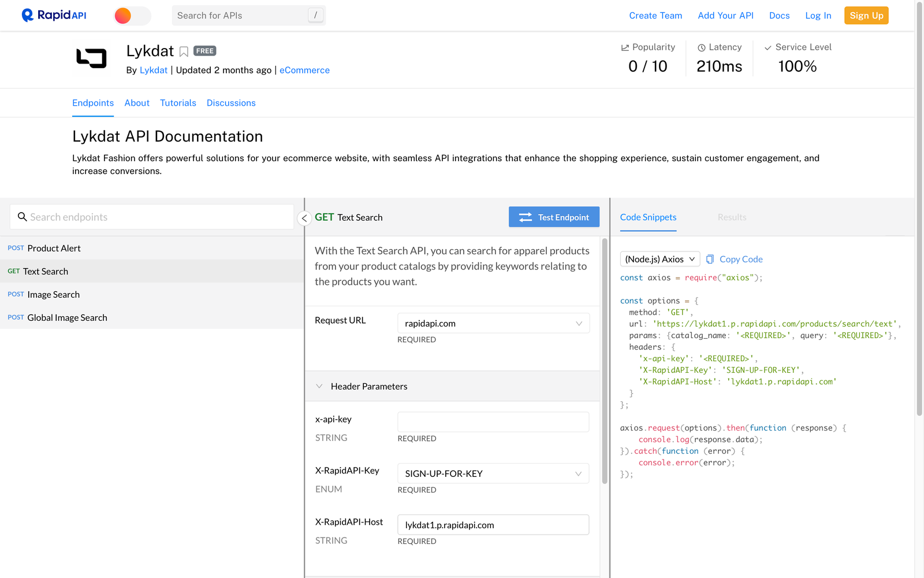Click the endpoint URL string in the code
Viewport: 924px width, 578px height.
(774, 324)
